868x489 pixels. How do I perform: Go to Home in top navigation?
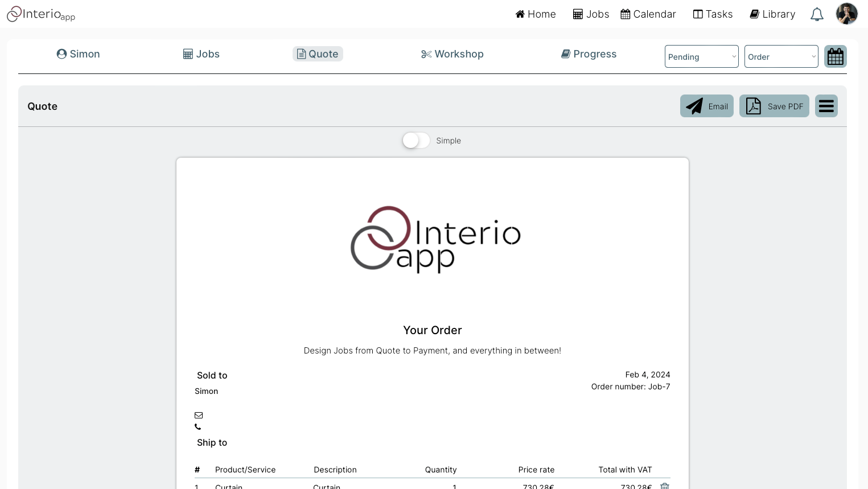coord(536,14)
